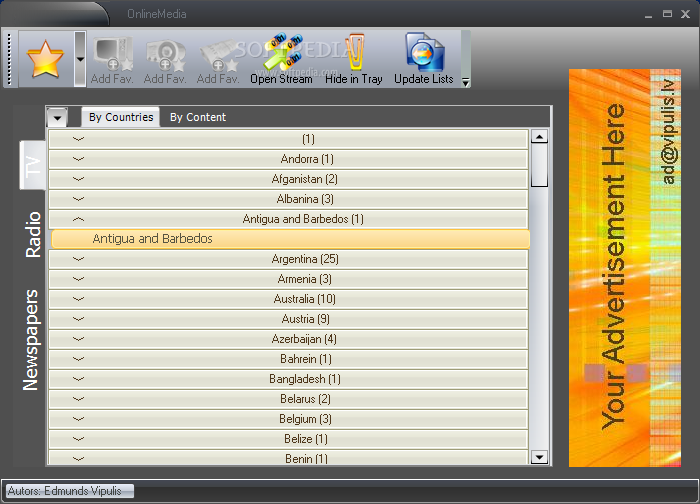Click the Autors: Edmunds Vipulis status label

(69, 491)
